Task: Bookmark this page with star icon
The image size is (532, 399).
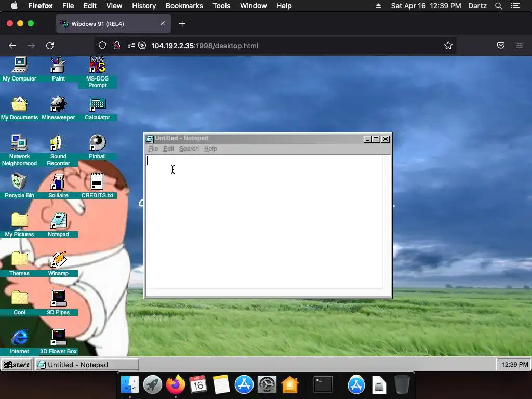Action: coord(448,46)
